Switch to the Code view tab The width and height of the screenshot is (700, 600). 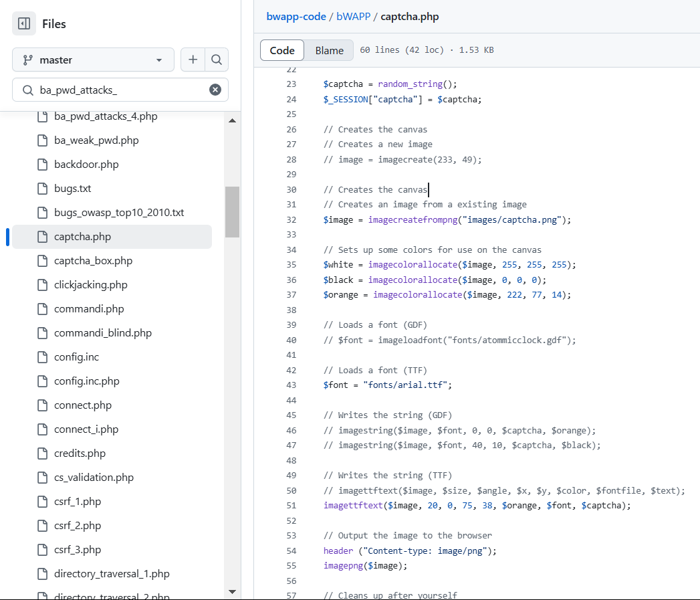(x=282, y=50)
